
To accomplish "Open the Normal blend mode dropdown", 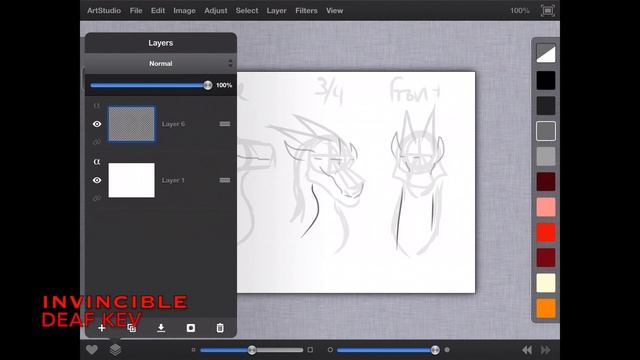I will point(161,63).
